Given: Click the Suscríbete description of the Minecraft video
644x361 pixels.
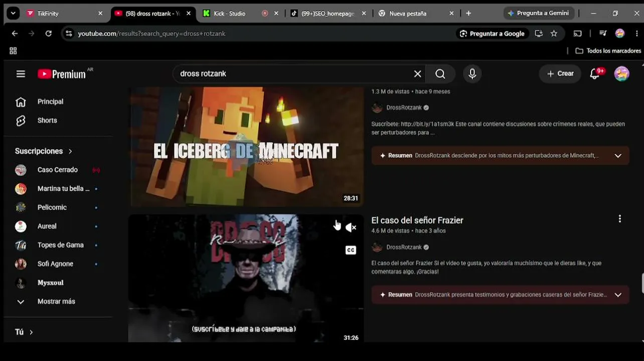Looking at the screenshot, I should click(498, 128).
